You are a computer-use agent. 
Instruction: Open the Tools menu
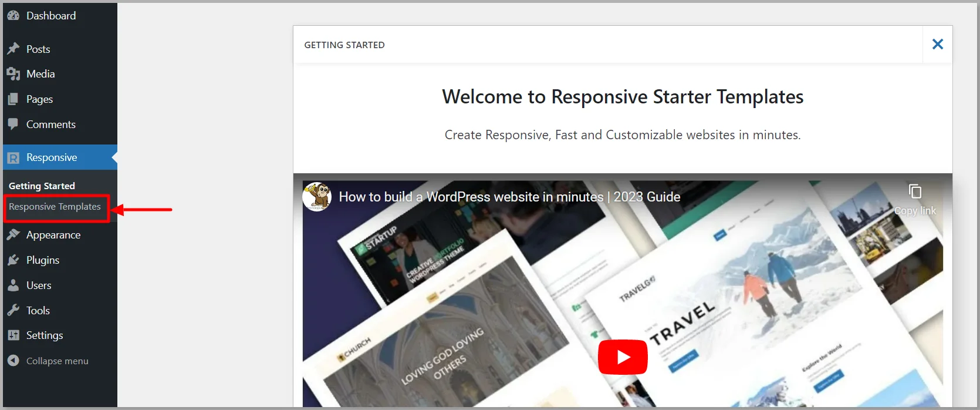[38, 311]
